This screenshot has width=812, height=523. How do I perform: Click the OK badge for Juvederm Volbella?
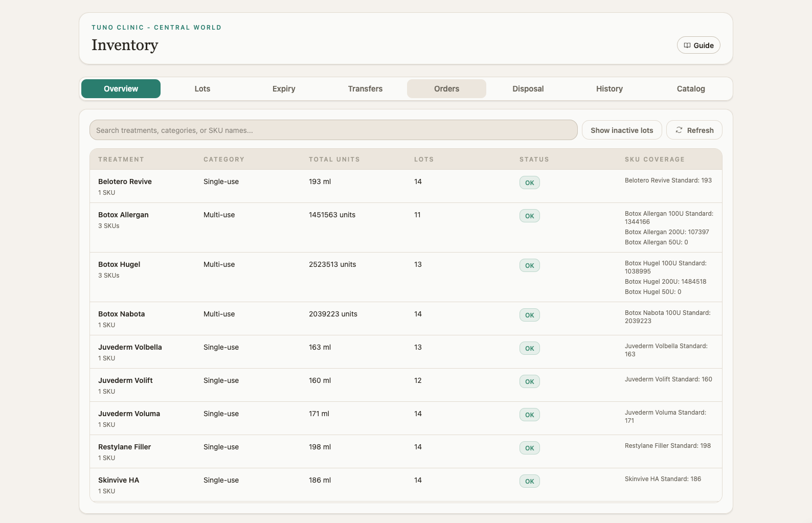click(x=530, y=348)
